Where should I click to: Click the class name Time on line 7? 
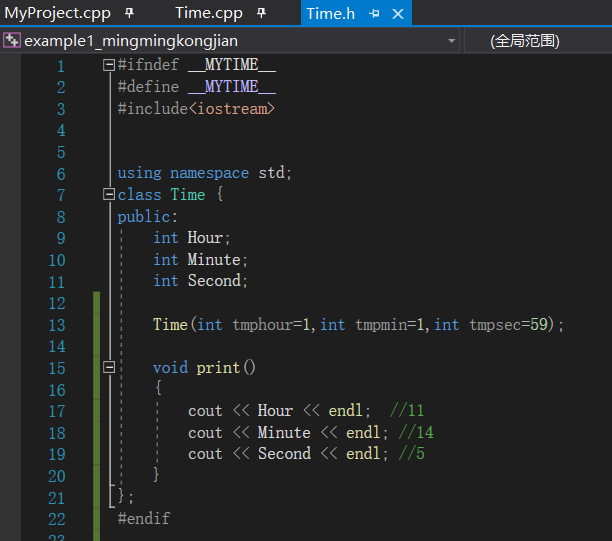click(x=188, y=194)
